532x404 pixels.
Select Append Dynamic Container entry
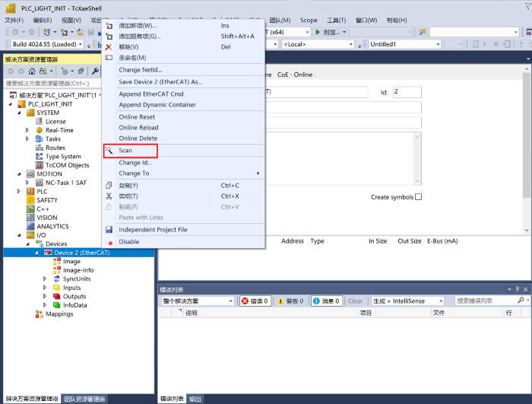coord(157,105)
